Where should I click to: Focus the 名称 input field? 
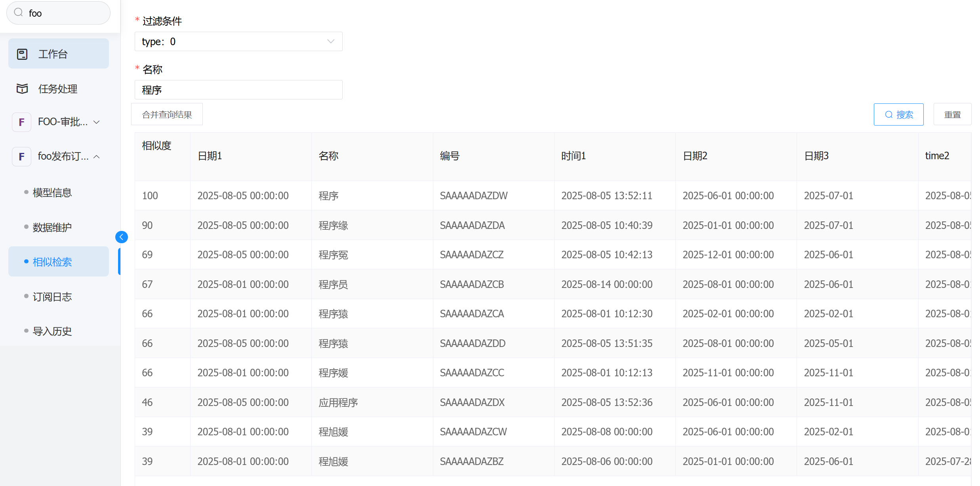coord(238,90)
